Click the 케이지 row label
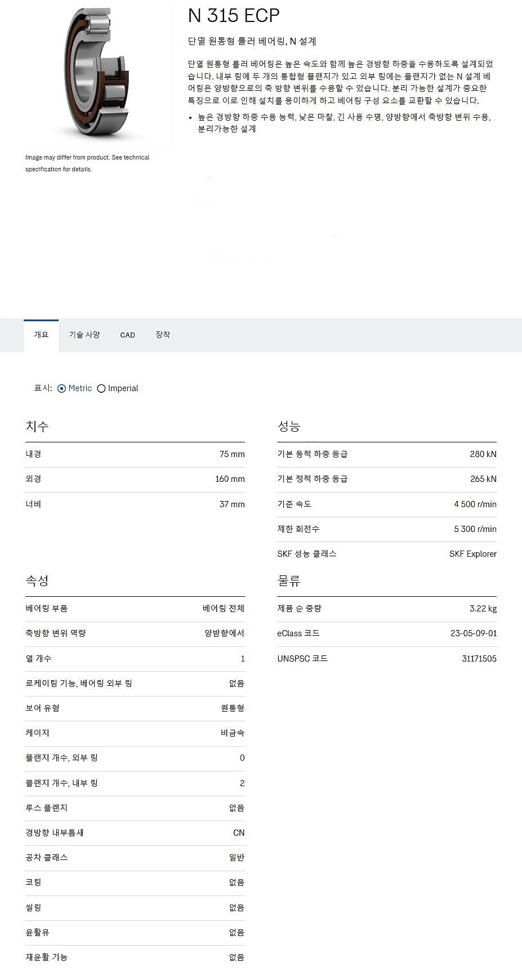The width and height of the screenshot is (522, 980). click(37, 733)
